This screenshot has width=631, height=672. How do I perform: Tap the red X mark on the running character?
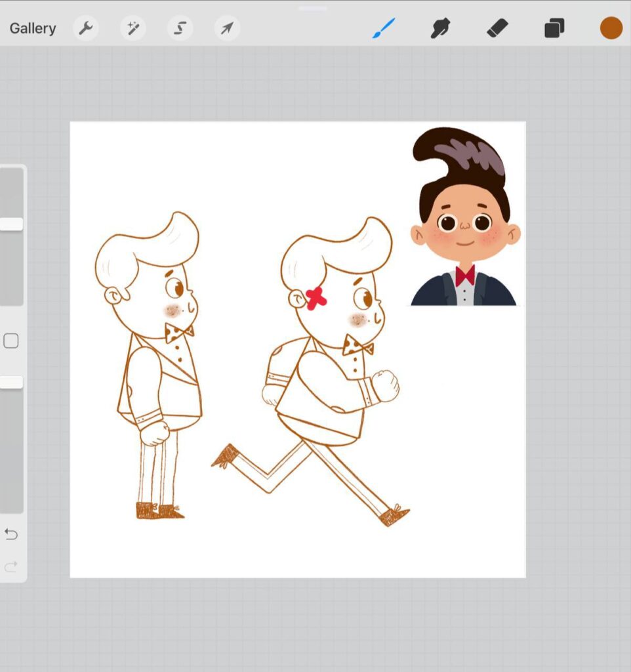[x=316, y=298]
